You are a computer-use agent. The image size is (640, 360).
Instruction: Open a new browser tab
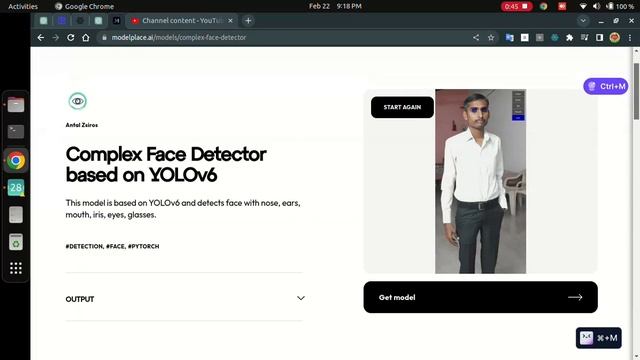click(x=248, y=20)
